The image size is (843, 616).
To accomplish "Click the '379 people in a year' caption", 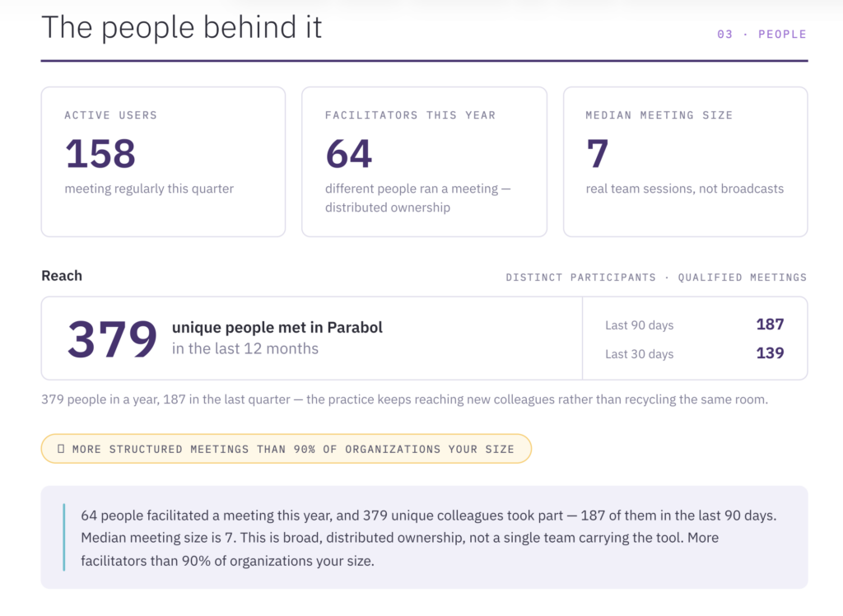I will tap(404, 399).
